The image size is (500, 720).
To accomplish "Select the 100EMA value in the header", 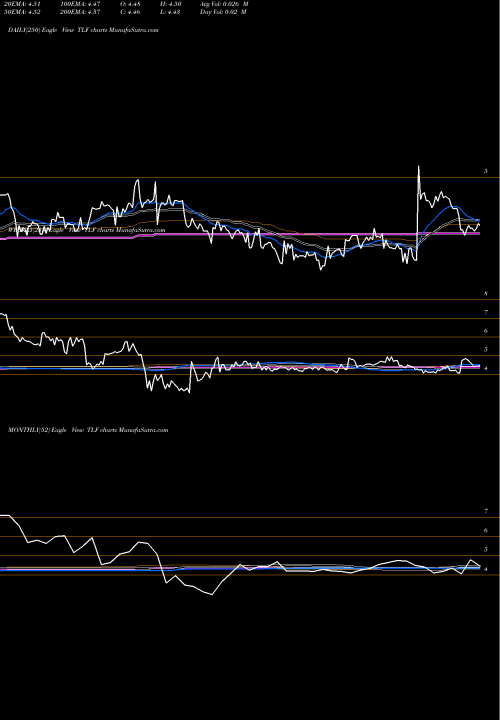I will coord(79,4).
